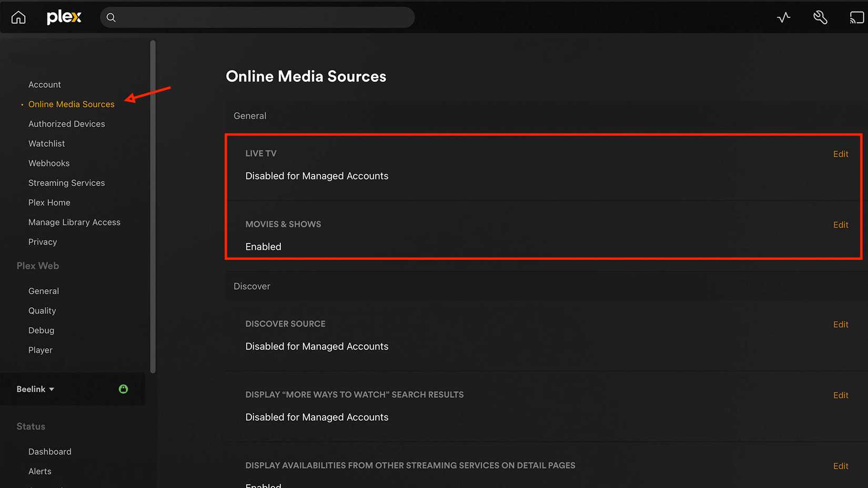The image size is (868, 488).
Task: Open the activity status icon
Action: click(783, 17)
